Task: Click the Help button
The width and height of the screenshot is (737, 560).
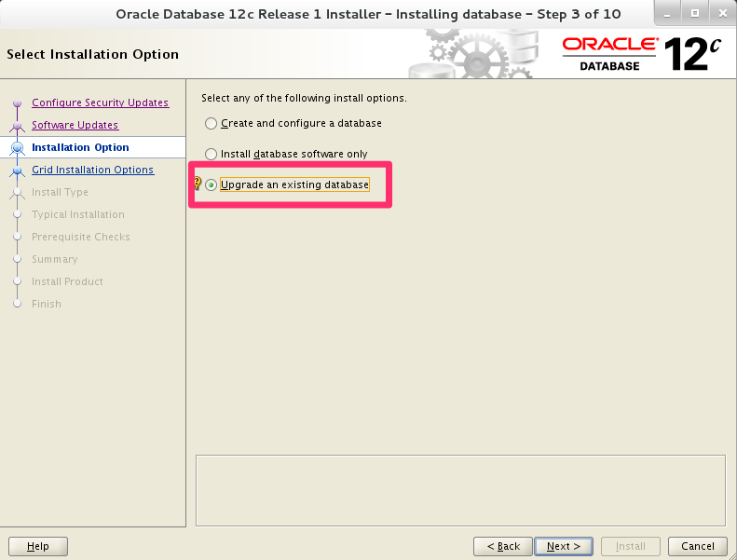Action: pos(38,546)
